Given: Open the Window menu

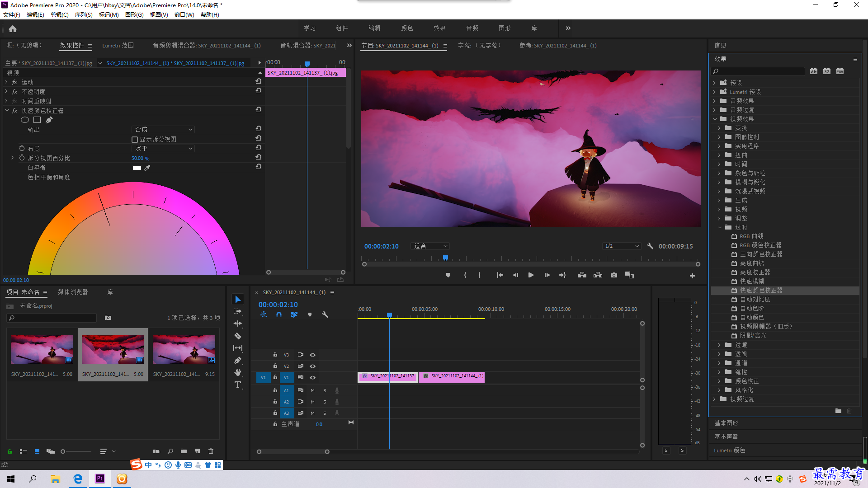Looking at the screenshot, I should (184, 15).
